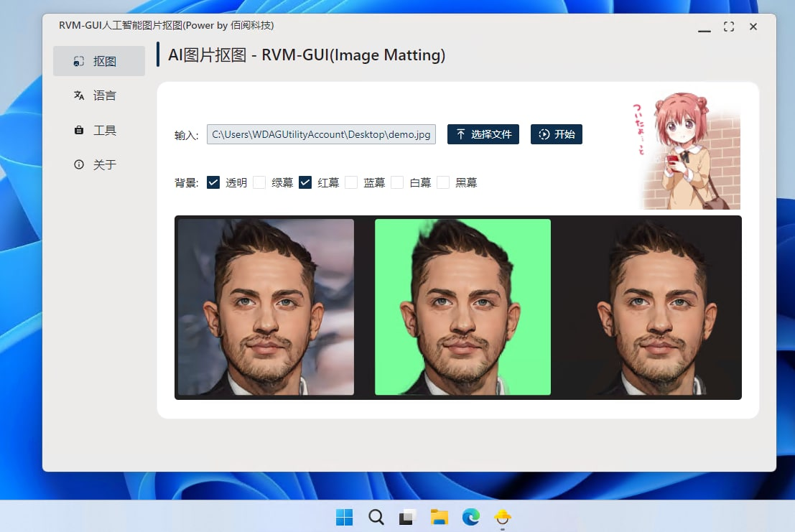The image size is (795, 532).
Task: Open the Windows Start menu
Action: 344,517
